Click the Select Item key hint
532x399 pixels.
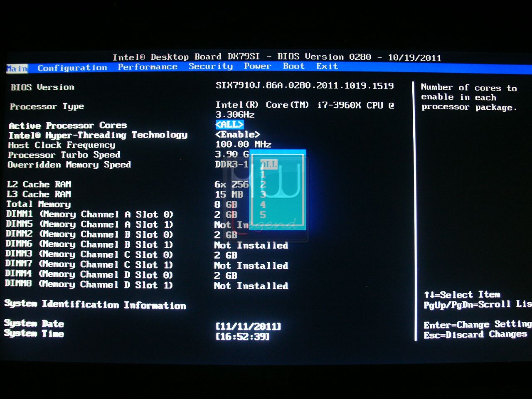(x=462, y=295)
